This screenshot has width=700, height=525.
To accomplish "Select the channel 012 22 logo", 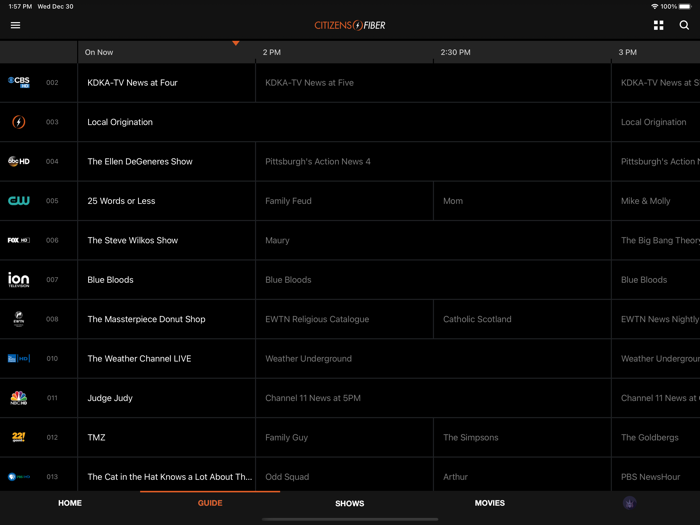I will tap(19, 437).
